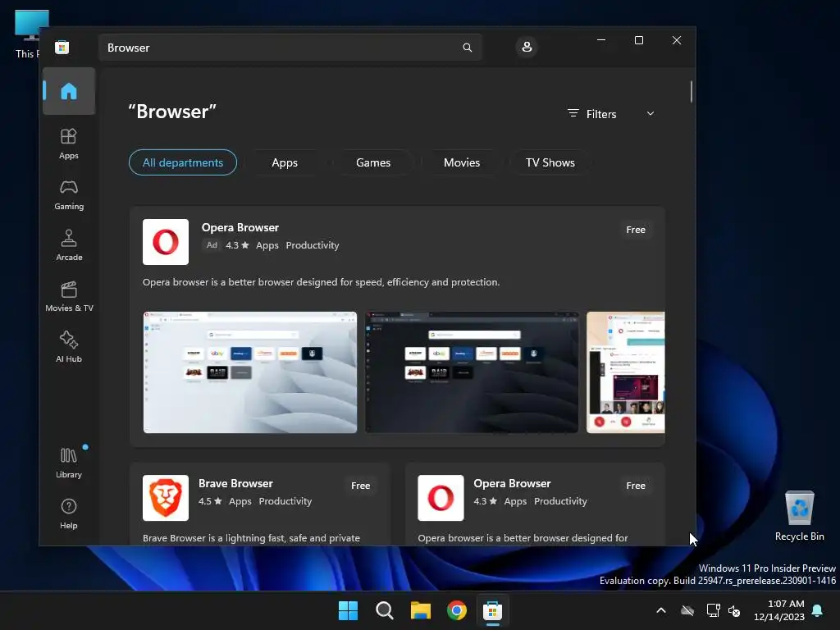
Task: Open Recycle Bin on desktop
Action: point(799,515)
